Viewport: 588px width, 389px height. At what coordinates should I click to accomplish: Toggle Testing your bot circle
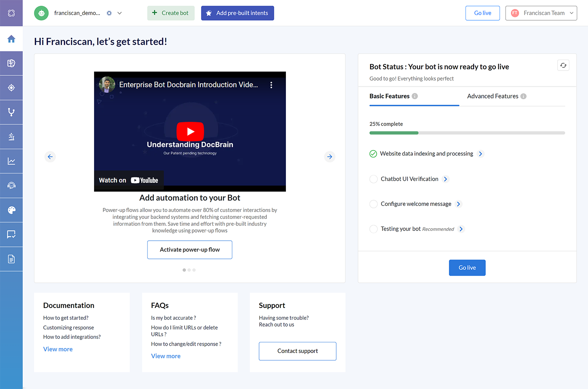pyautogui.click(x=373, y=229)
